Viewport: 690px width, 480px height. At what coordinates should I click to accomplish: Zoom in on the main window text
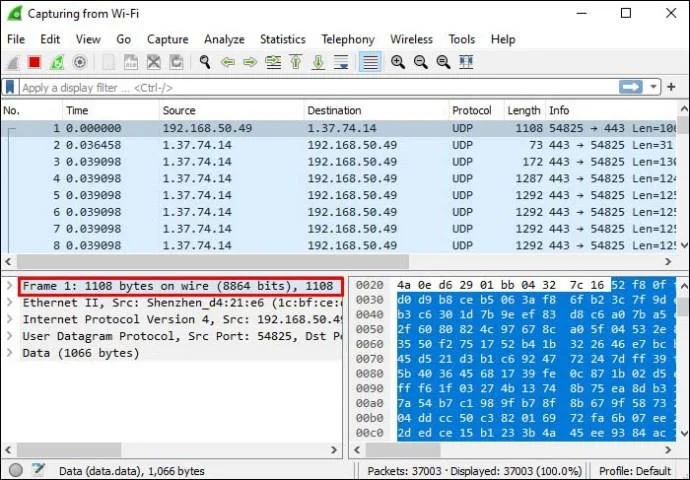(x=398, y=62)
